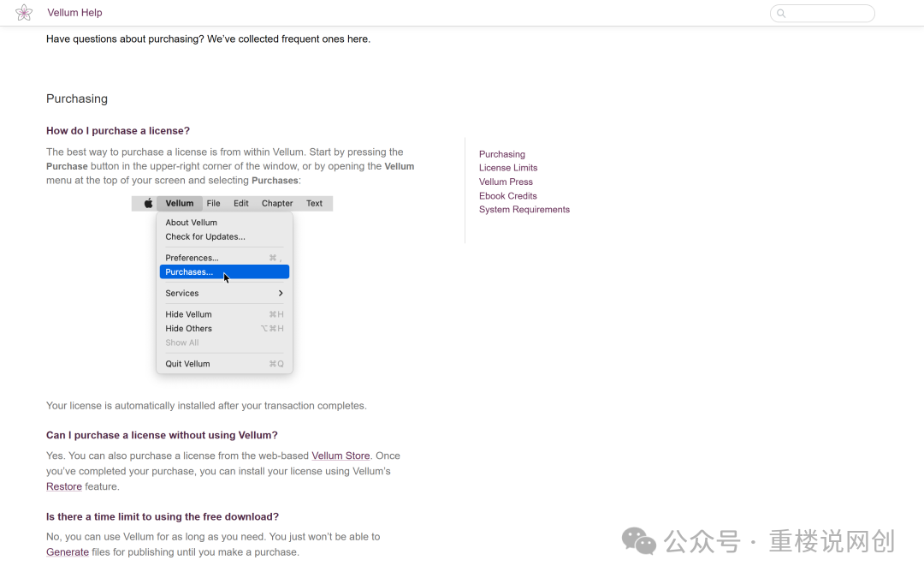Image resolution: width=924 pixels, height=578 pixels.
Task: Click the Vellum flower logo icon
Action: tap(24, 12)
